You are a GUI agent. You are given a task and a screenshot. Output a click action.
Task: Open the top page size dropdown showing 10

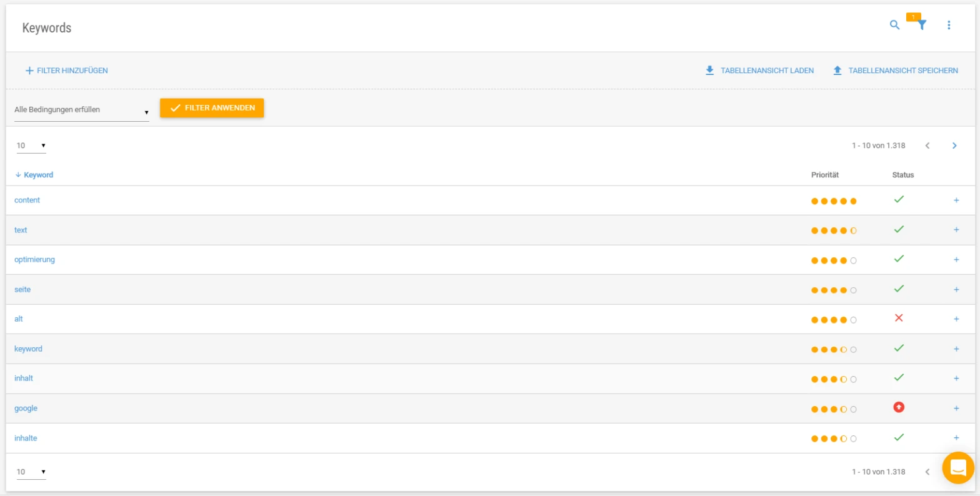pos(30,145)
